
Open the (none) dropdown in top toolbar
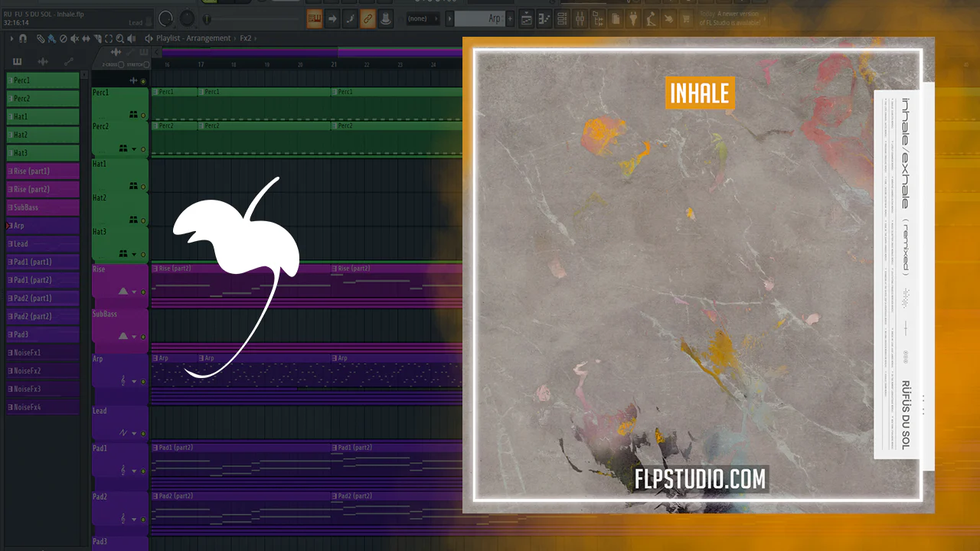[x=423, y=18]
